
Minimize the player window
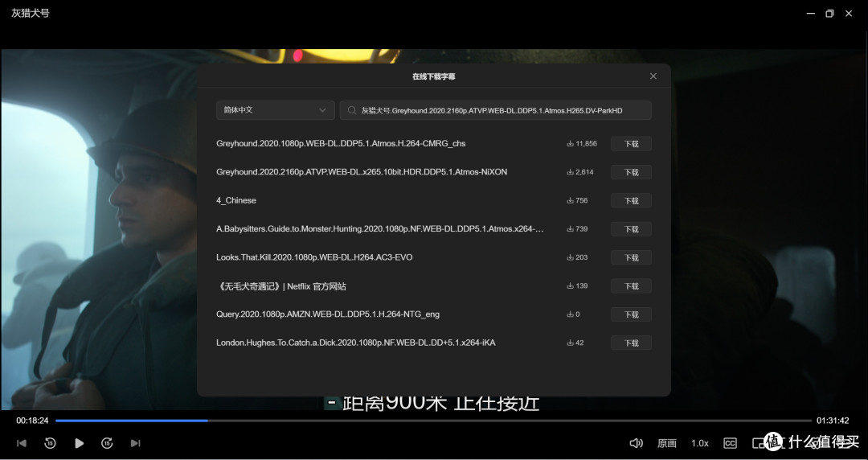(x=810, y=14)
